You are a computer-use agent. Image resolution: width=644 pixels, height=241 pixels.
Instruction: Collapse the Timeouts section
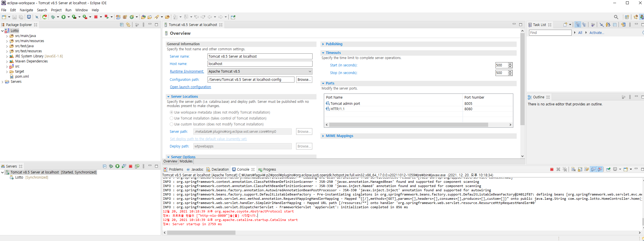[323, 53]
